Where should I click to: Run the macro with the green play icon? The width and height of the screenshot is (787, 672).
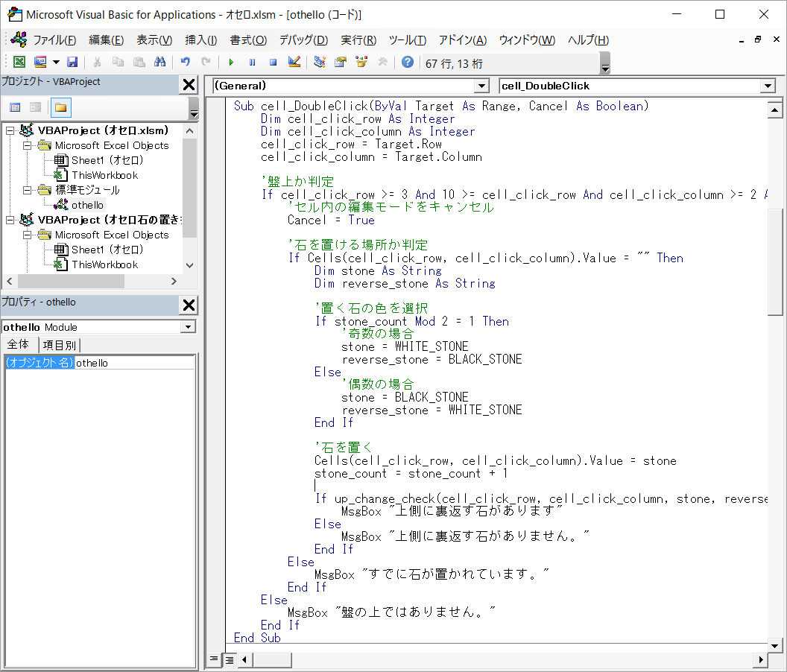(x=231, y=63)
